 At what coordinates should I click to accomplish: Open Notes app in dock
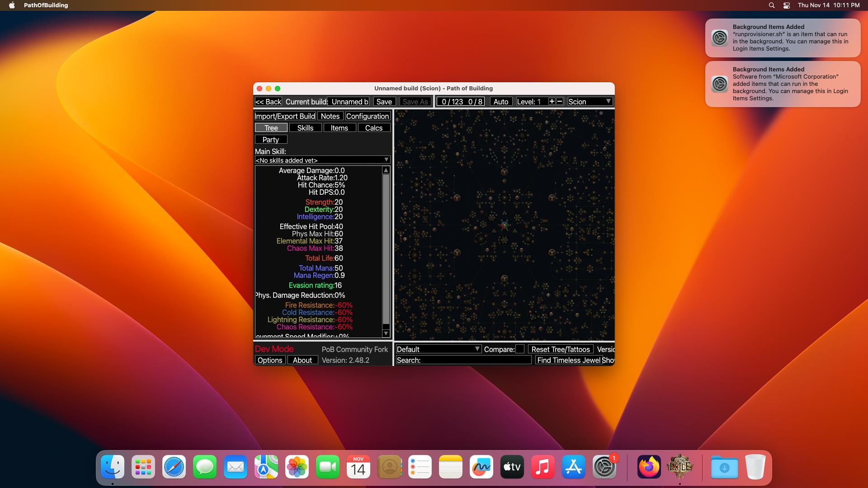(451, 467)
